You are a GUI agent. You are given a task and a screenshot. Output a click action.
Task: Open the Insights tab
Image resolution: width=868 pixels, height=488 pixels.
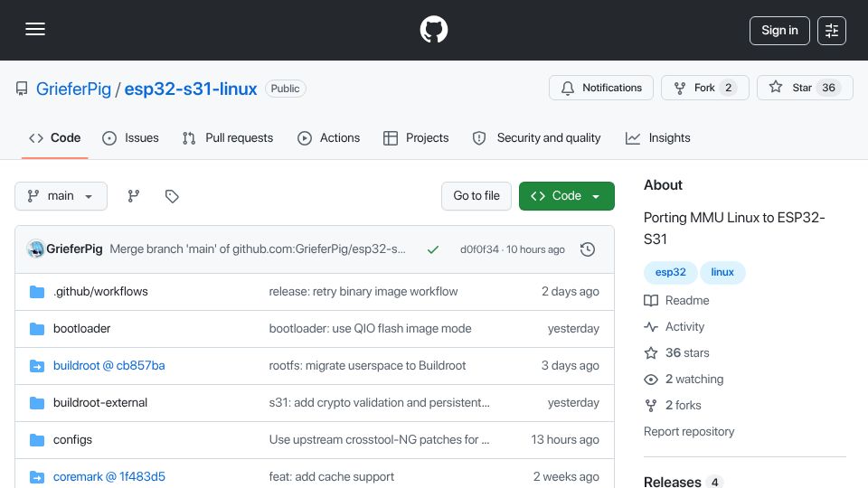pyautogui.click(x=657, y=137)
